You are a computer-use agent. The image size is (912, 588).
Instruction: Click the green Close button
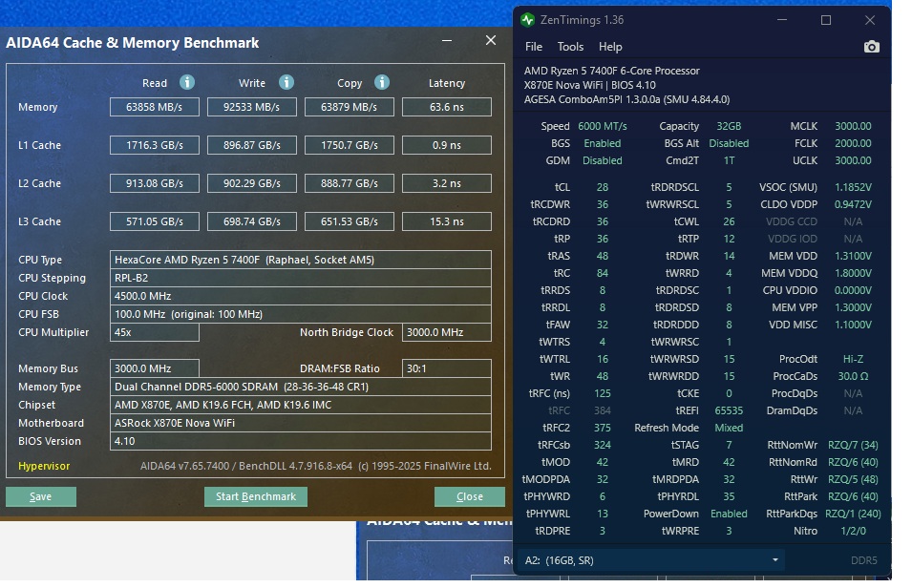(x=470, y=496)
